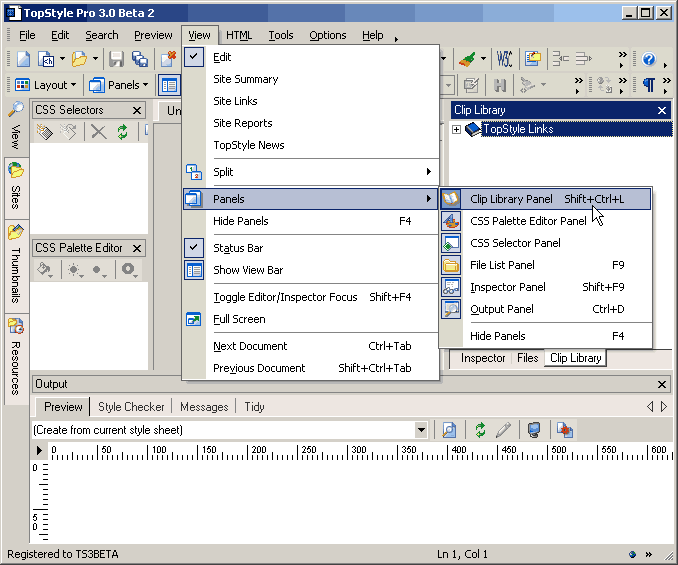Expand the TopStyle Links tree node
The width and height of the screenshot is (678, 565).
point(456,129)
